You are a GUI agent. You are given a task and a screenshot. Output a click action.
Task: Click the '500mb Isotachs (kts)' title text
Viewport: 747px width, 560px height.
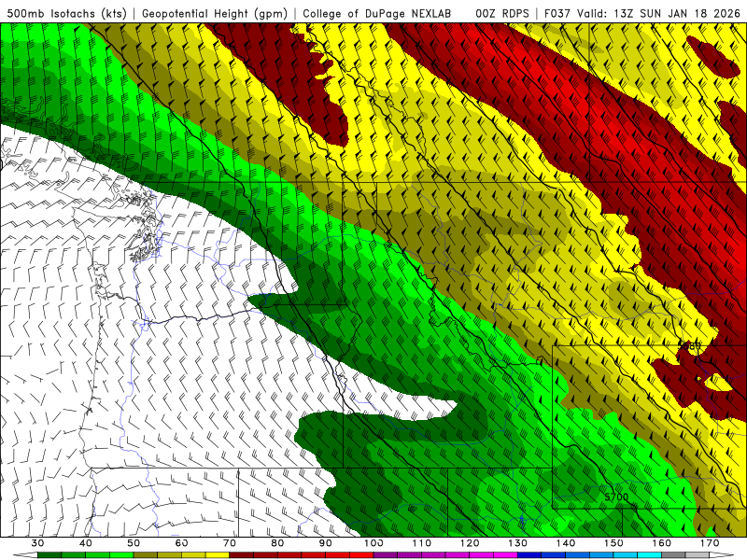pyautogui.click(x=66, y=13)
